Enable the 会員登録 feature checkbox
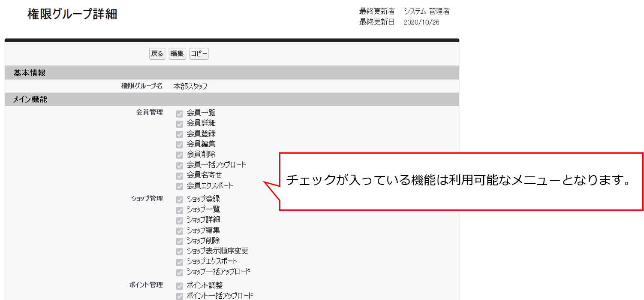 180,133
